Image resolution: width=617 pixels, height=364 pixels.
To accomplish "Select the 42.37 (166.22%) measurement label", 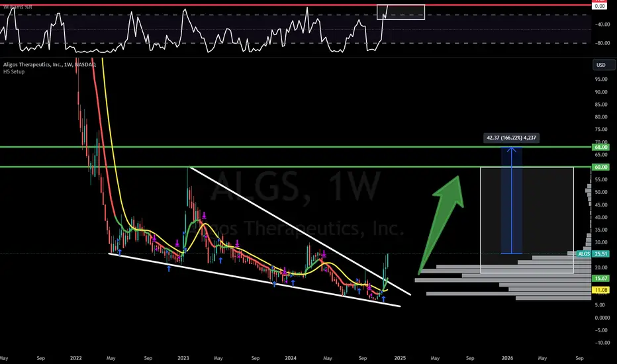I will [511, 138].
